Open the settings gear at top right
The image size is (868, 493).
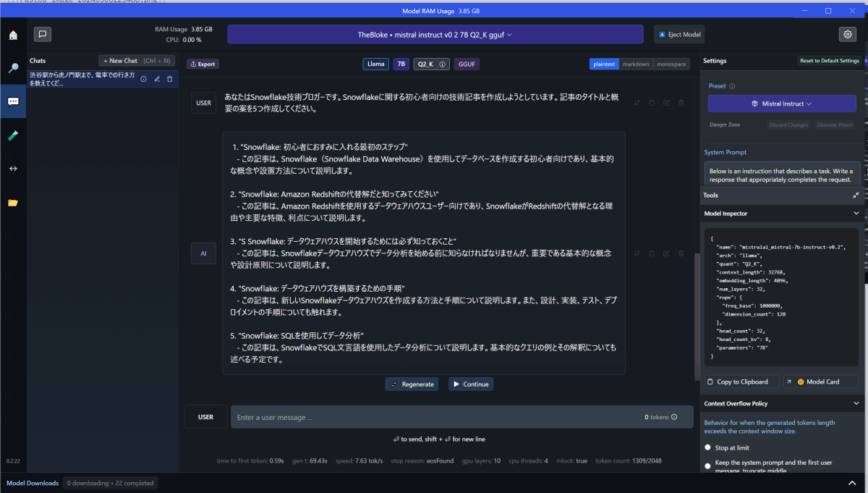click(x=847, y=34)
